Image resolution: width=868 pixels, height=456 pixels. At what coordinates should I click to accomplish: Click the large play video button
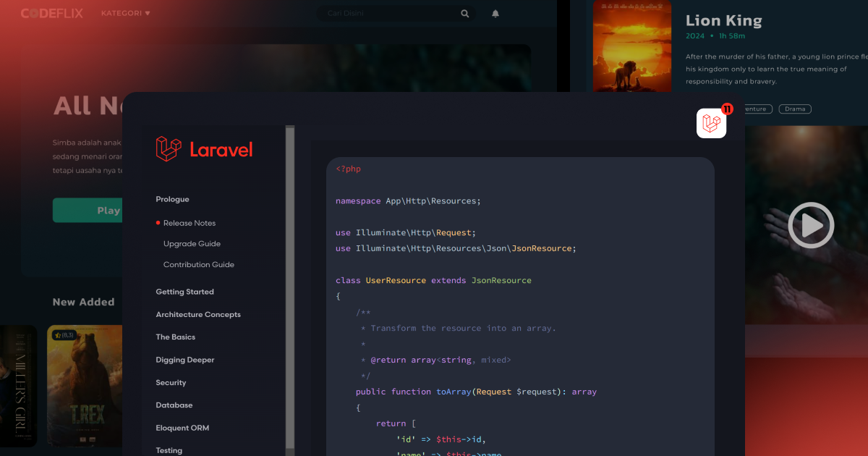pyautogui.click(x=811, y=225)
